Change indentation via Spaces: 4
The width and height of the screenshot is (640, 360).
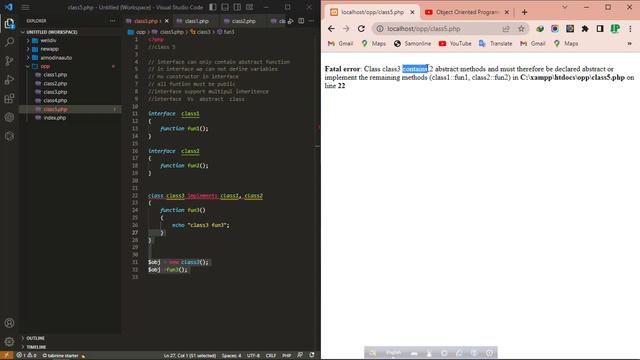231,356
